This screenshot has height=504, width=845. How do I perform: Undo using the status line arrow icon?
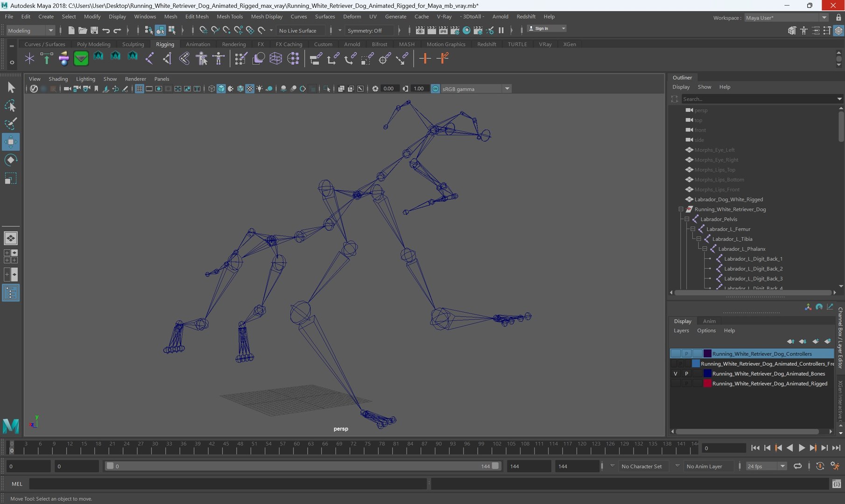(x=106, y=30)
